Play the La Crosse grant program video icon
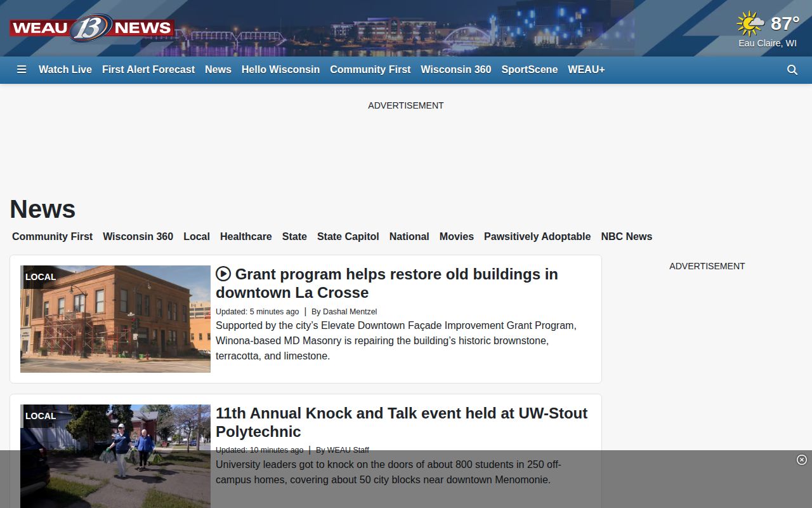This screenshot has width=812, height=508. click(x=223, y=274)
